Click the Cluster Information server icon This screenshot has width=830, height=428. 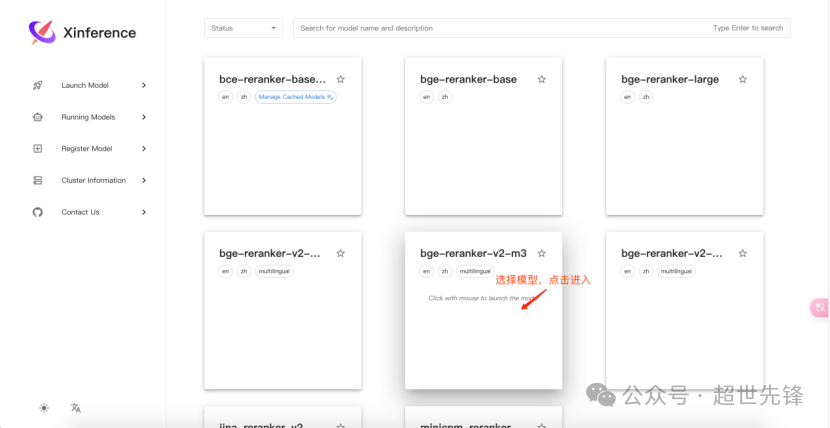coord(38,180)
